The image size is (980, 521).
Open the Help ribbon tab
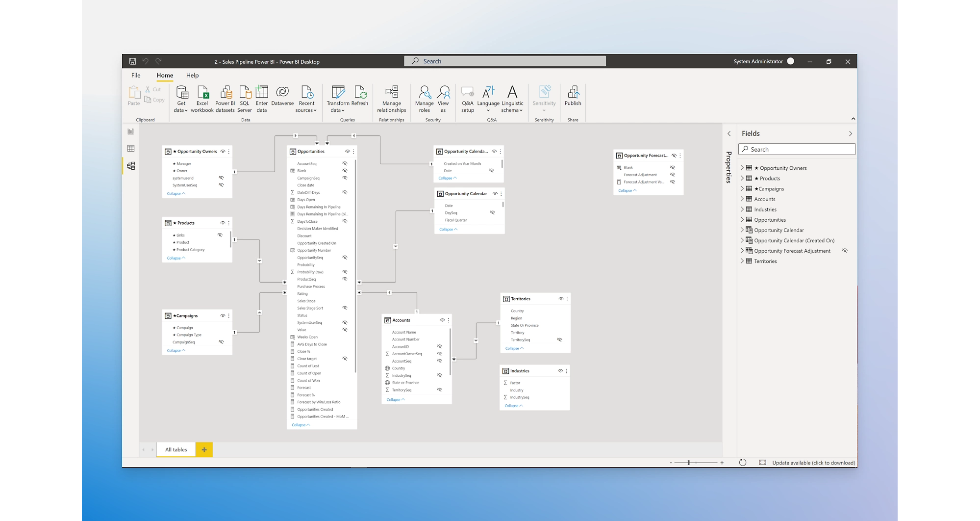[x=192, y=76]
